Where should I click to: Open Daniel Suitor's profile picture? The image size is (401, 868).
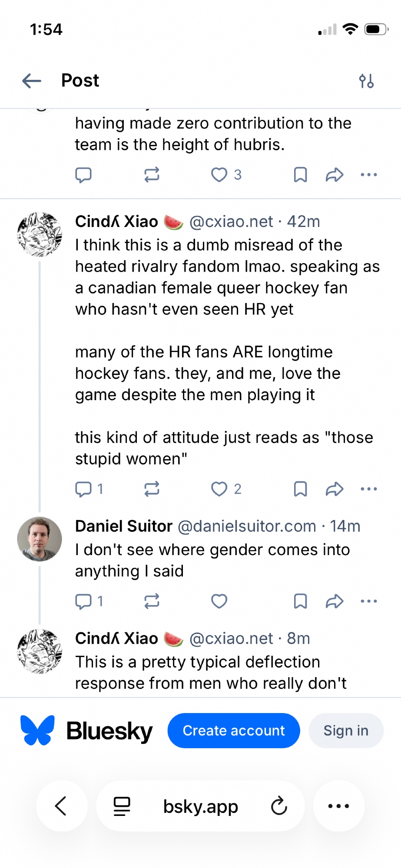click(x=40, y=539)
